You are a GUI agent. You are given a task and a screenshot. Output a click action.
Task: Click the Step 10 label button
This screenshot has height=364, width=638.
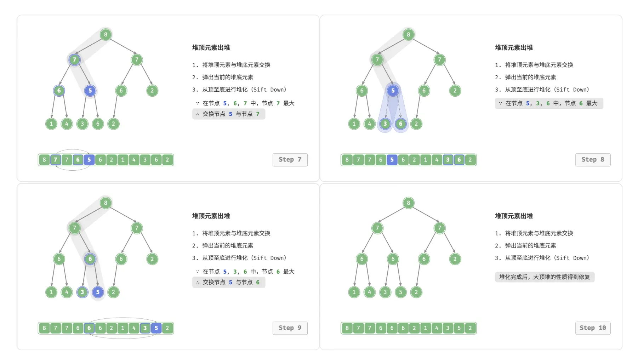(593, 328)
